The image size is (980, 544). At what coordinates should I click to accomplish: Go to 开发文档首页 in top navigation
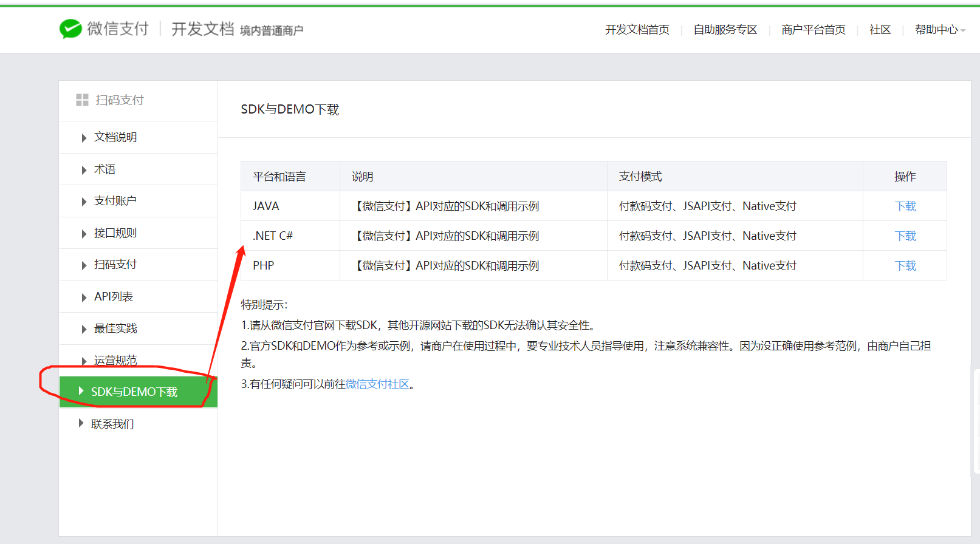pyautogui.click(x=637, y=30)
